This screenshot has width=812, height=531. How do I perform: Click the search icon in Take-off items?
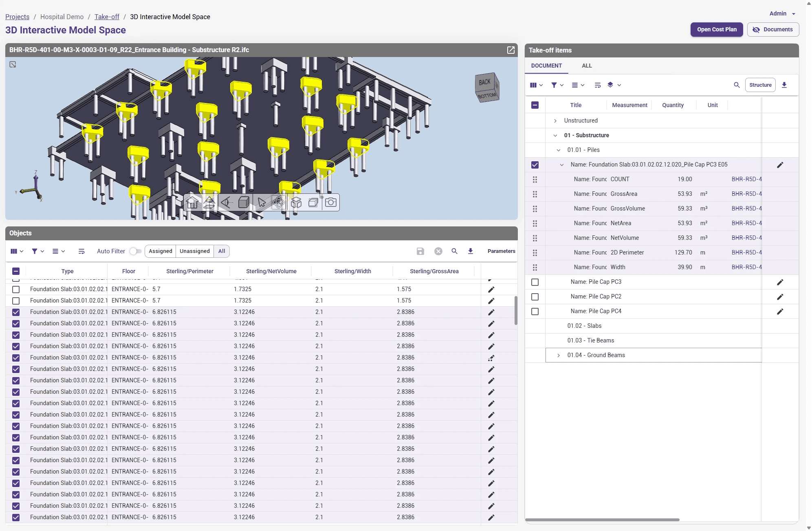(737, 85)
